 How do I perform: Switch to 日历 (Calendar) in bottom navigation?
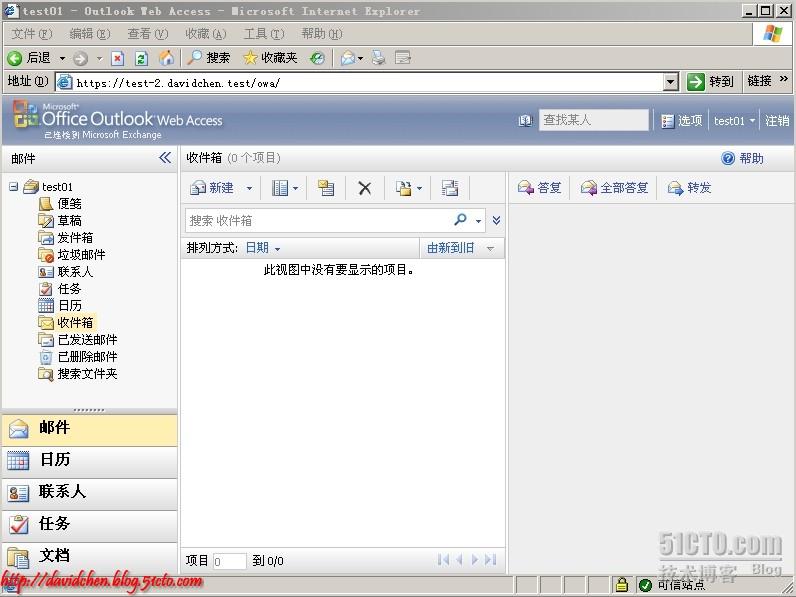click(x=89, y=460)
